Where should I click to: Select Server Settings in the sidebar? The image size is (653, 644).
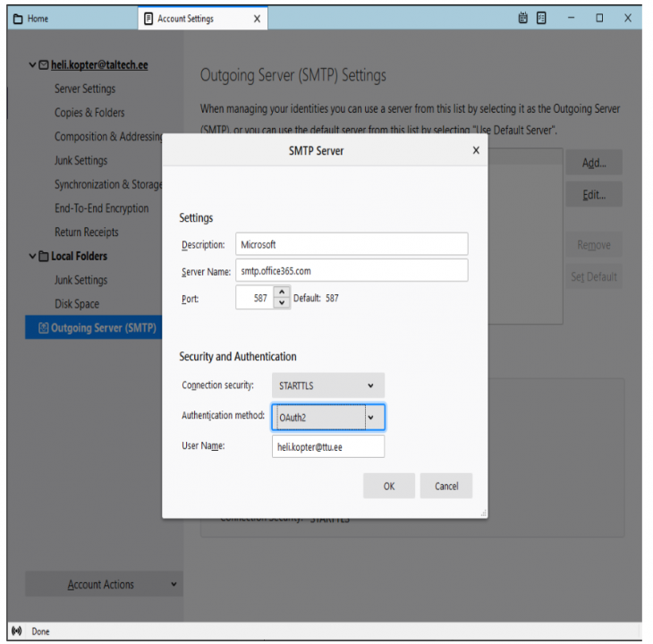(85, 89)
